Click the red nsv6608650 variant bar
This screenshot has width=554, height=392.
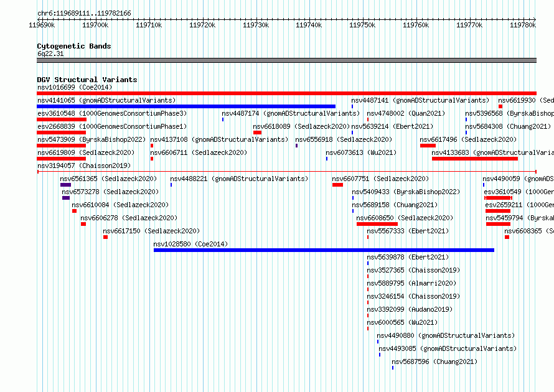point(377,224)
